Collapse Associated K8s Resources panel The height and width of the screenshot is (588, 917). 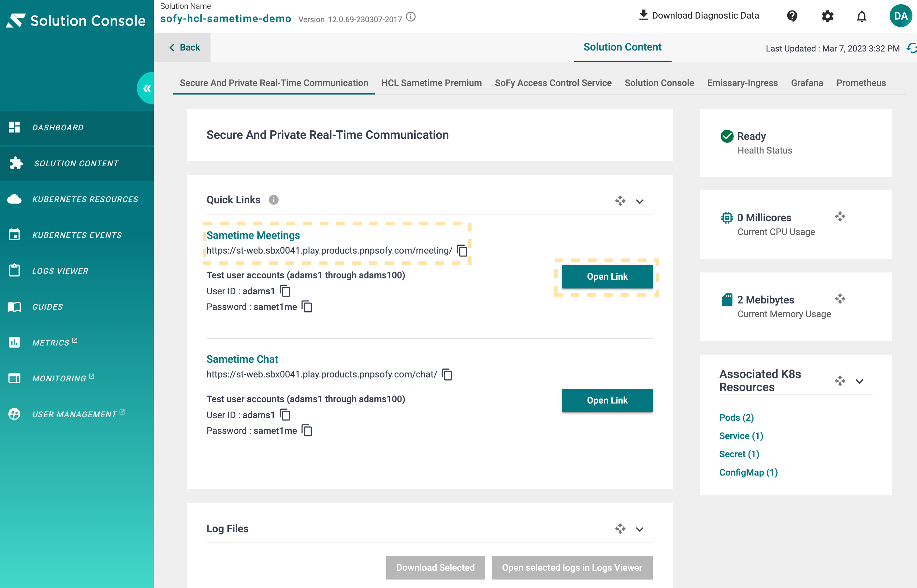[860, 381]
